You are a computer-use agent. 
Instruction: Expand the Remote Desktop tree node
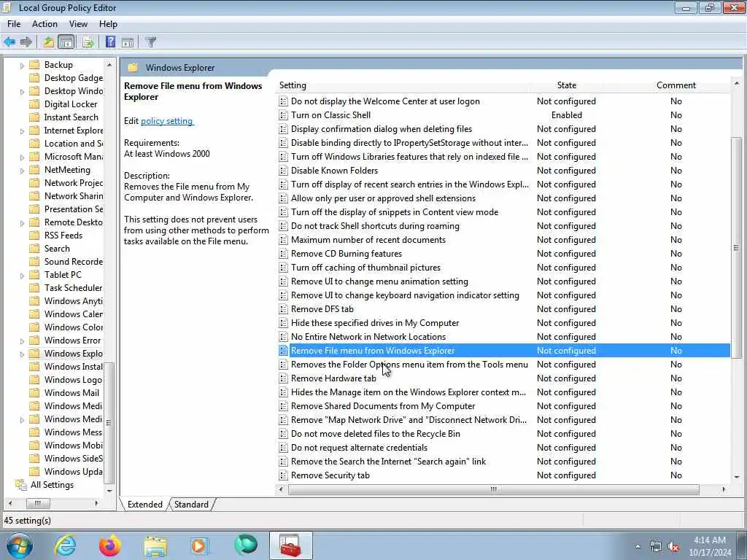click(x=22, y=223)
